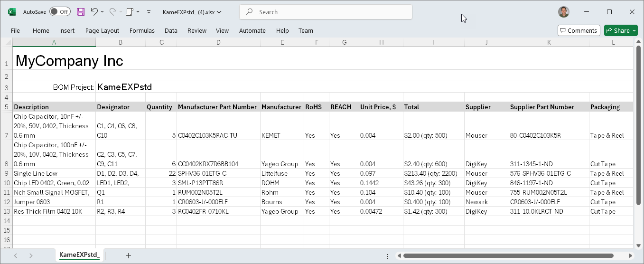Select the KameEXPstd_ sheet tab

[79, 255]
